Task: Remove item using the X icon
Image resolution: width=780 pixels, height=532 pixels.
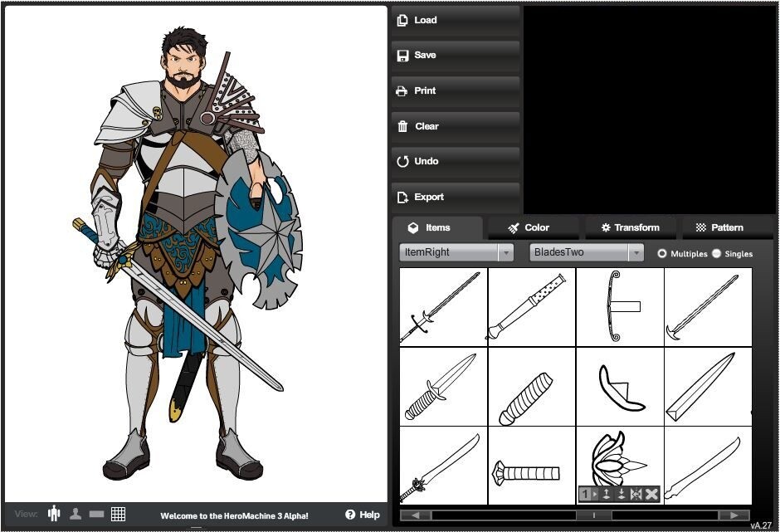Action: (x=652, y=495)
